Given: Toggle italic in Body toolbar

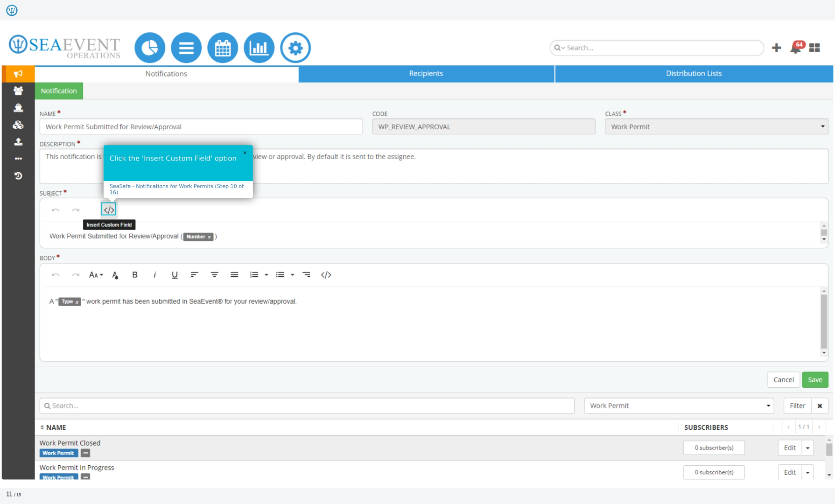Looking at the screenshot, I should 154,275.
